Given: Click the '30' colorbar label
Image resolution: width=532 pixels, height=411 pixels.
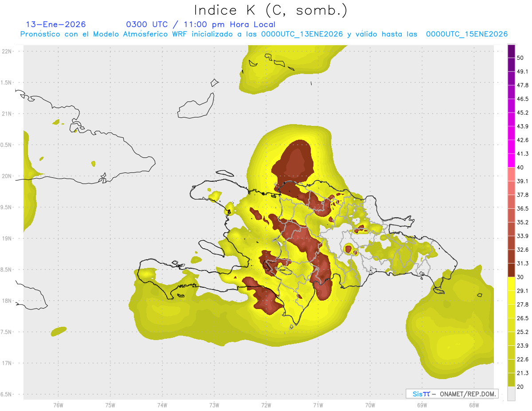Looking at the screenshot, I should [x=520, y=277].
